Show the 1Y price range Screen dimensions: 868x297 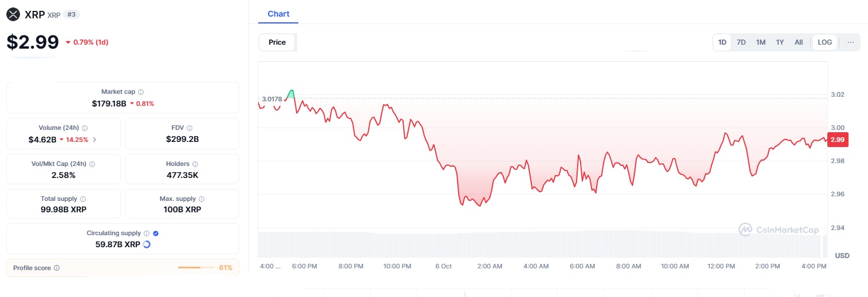[x=780, y=42]
